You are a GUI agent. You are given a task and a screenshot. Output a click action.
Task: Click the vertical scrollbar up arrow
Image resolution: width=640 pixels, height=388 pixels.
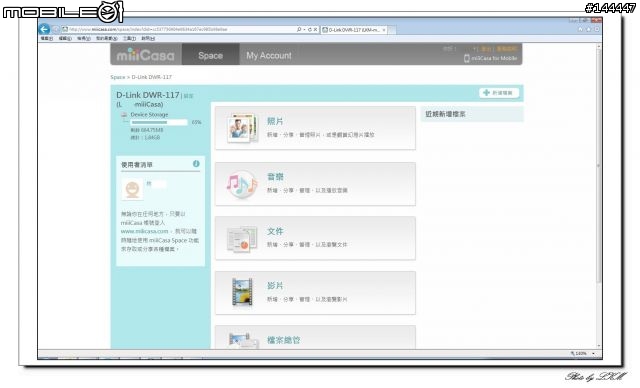(599, 46)
